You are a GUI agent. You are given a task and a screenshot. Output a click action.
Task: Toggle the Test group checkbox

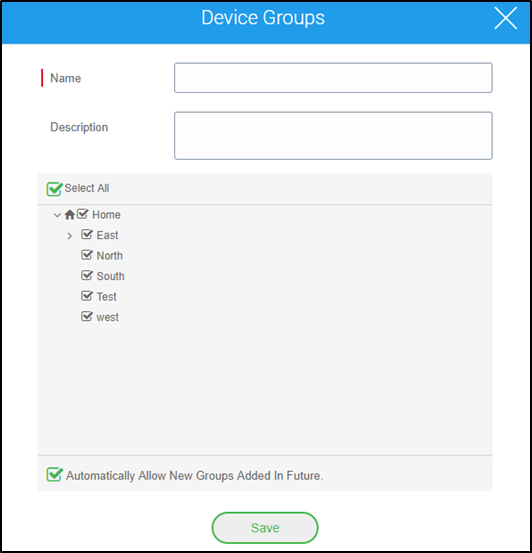(x=87, y=296)
